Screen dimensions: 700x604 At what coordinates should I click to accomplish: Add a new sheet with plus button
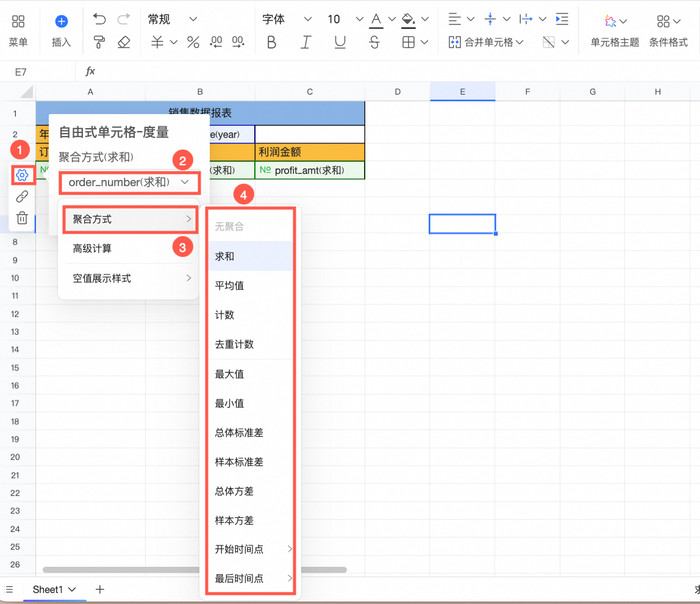pos(99,589)
